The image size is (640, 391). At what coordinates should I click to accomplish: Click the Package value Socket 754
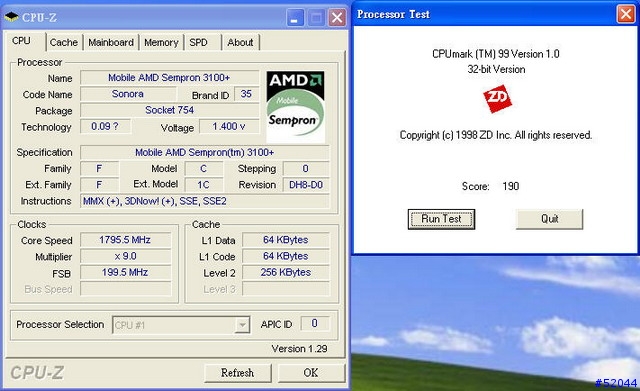169,110
